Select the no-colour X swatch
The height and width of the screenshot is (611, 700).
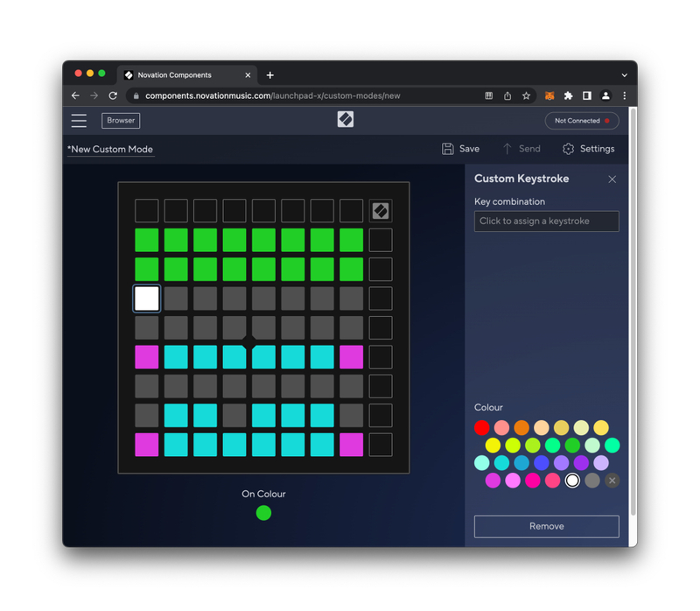pos(612,481)
